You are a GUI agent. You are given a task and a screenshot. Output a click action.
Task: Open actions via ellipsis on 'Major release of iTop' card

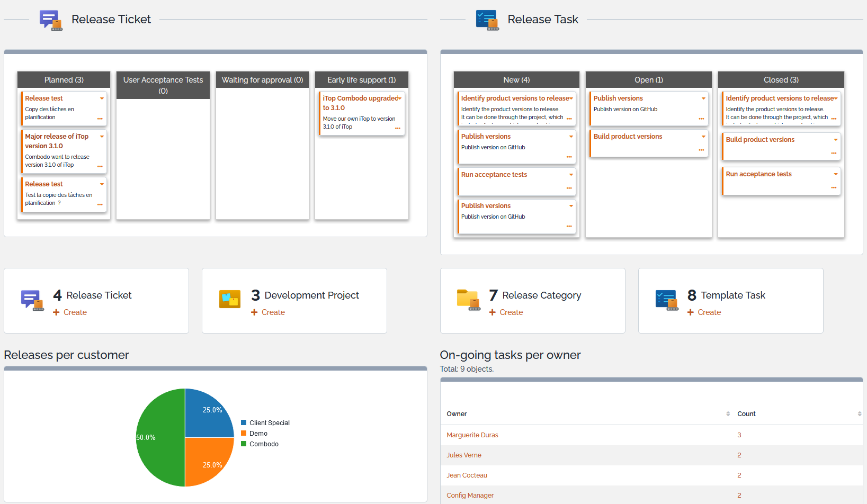pos(100,166)
